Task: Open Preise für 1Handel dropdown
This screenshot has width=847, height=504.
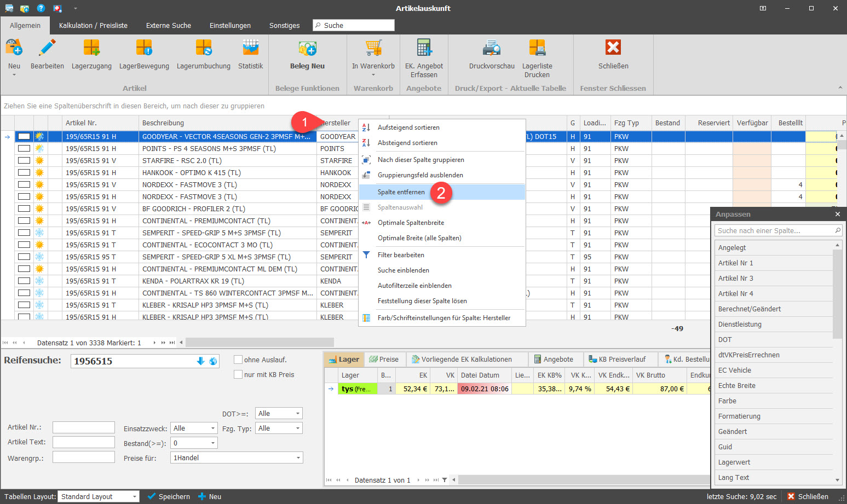Action: (298, 457)
